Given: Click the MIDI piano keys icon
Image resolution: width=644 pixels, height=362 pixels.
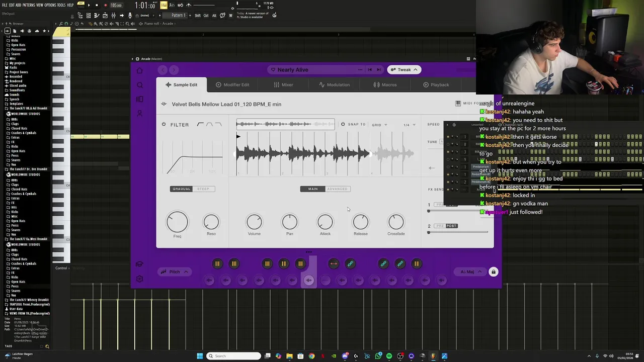Looking at the screenshot, I should pyautogui.click(x=458, y=104).
